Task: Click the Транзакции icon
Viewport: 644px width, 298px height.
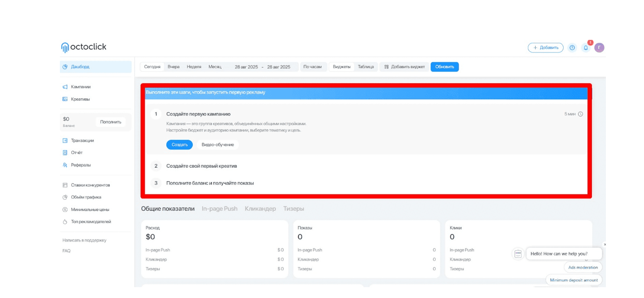Action: tap(65, 140)
